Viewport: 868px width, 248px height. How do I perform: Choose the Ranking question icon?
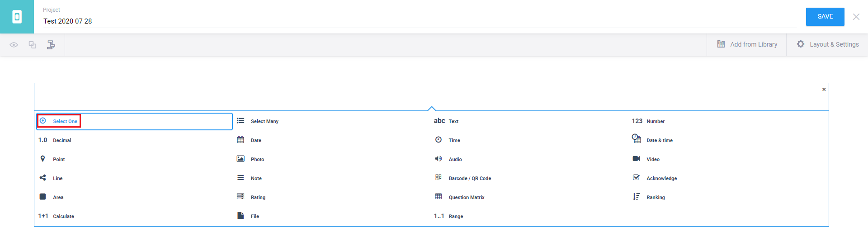click(636, 197)
